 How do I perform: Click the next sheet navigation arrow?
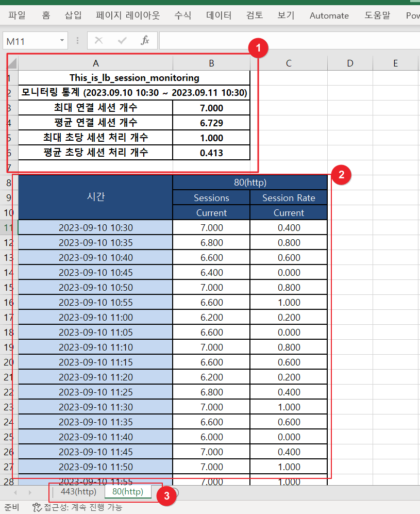[29, 492]
